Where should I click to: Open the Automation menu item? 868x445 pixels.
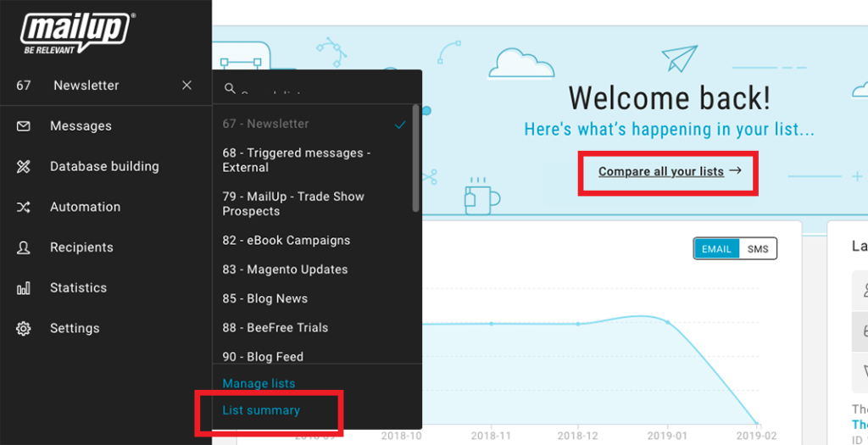coord(85,207)
